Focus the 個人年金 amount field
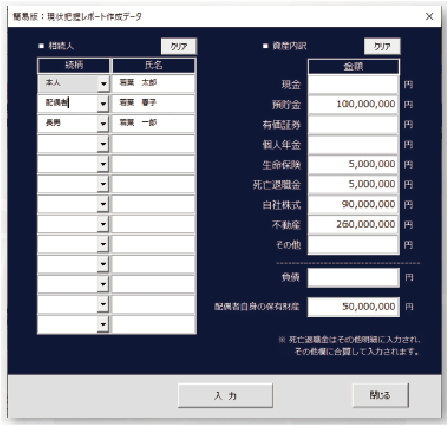Viewport: 448px width, 426px height. [353, 144]
